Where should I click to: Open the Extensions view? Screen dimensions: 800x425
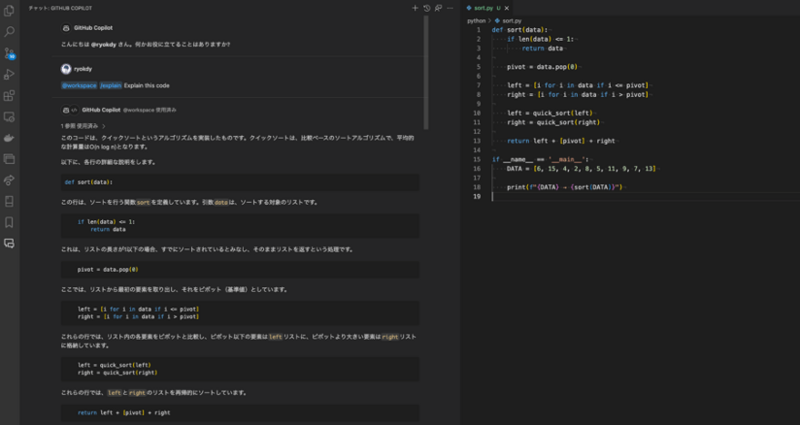(x=10, y=96)
